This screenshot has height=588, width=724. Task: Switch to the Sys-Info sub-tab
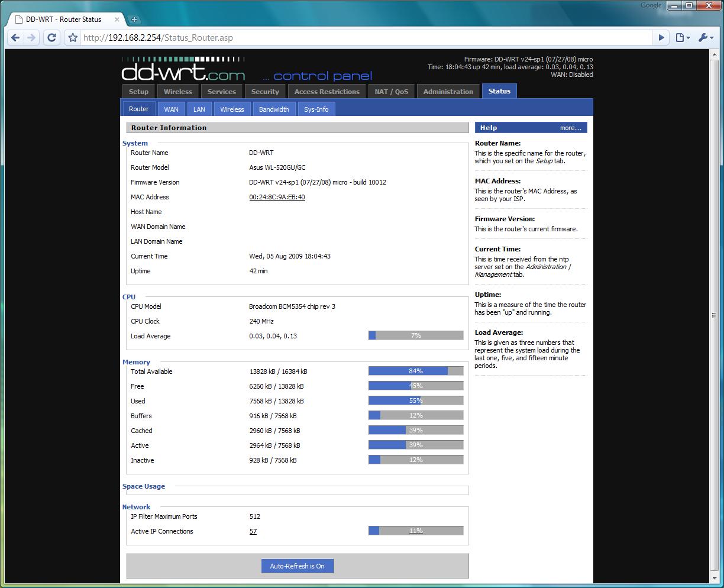tap(316, 109)
